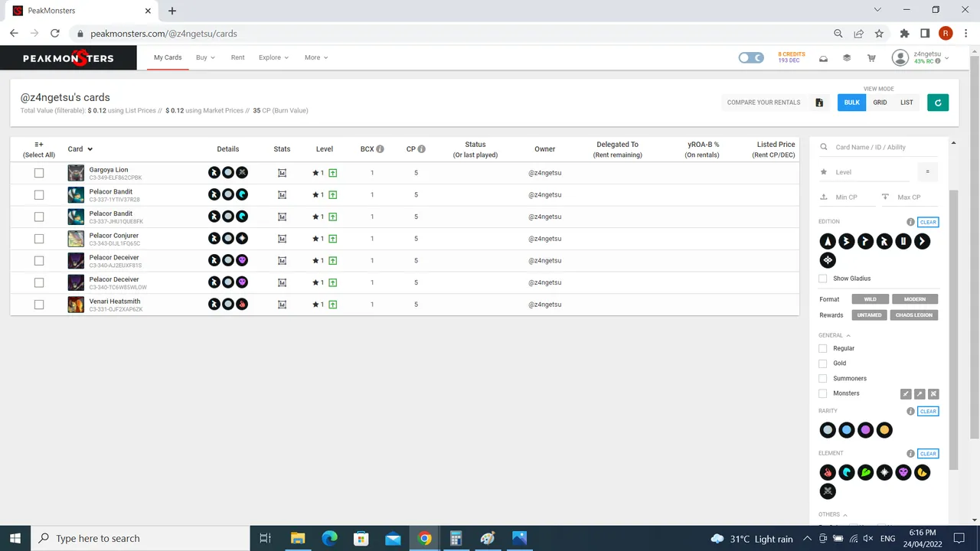Enable the Show Gladius checkbox
The width and height of the screenshot is (980, 551).
[823, 279]
